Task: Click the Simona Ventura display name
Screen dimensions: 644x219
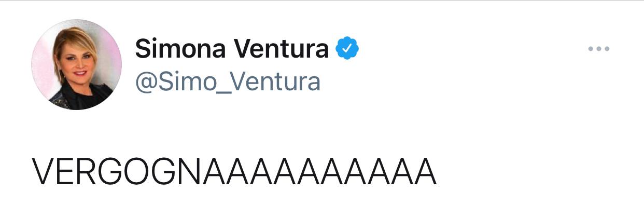Action: click(232, 49)
